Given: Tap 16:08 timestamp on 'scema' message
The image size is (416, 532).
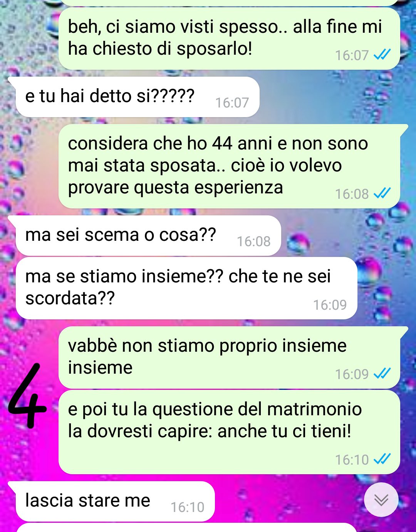Looking at the screenshot, I should [x=253, y=242].
